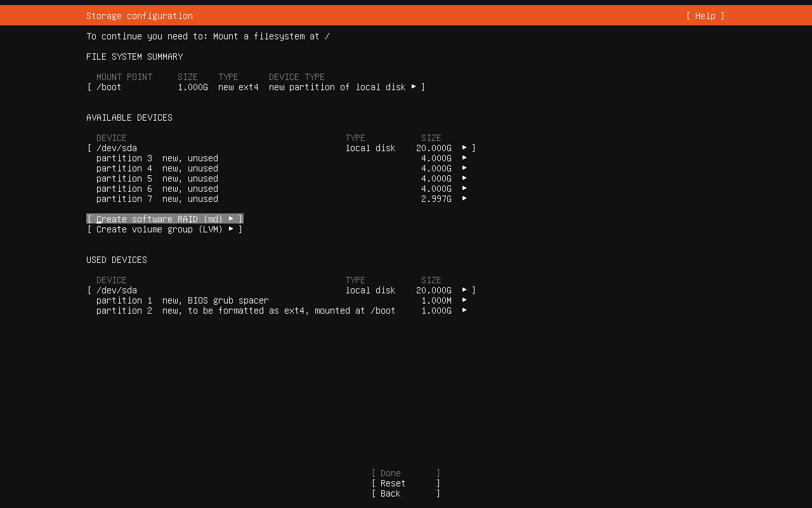Click arrow icon beside partition 4
This screenshot has height=508, width=812.
coord(464,168)
